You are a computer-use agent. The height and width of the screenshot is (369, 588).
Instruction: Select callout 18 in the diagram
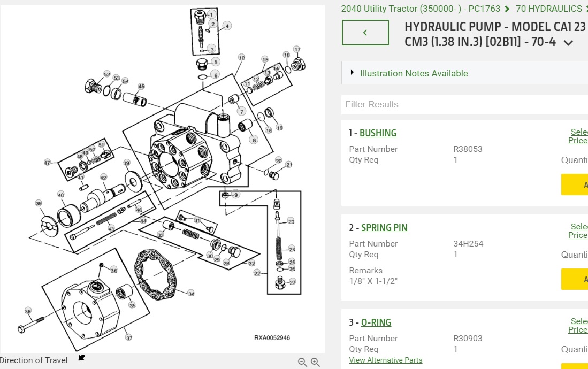[x=269, y=130]
